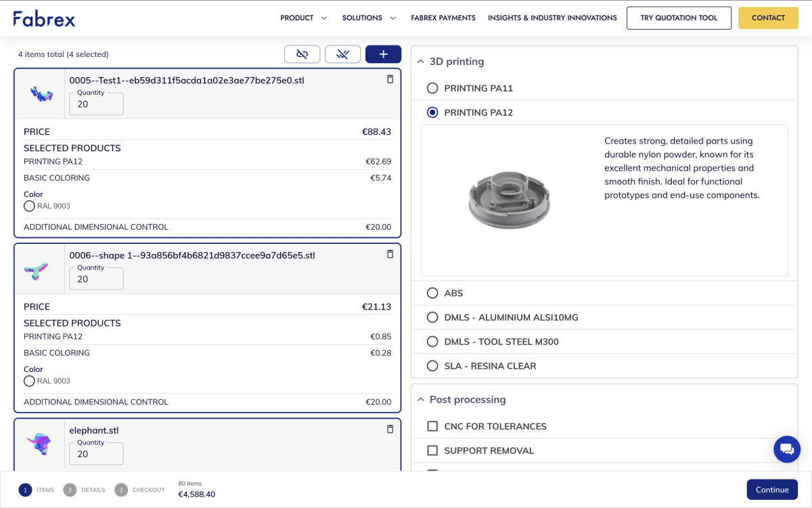This screenshot has height=508, width=812.
Task: Edit quantity field for elephant.stl item
Action: [97, 454]
